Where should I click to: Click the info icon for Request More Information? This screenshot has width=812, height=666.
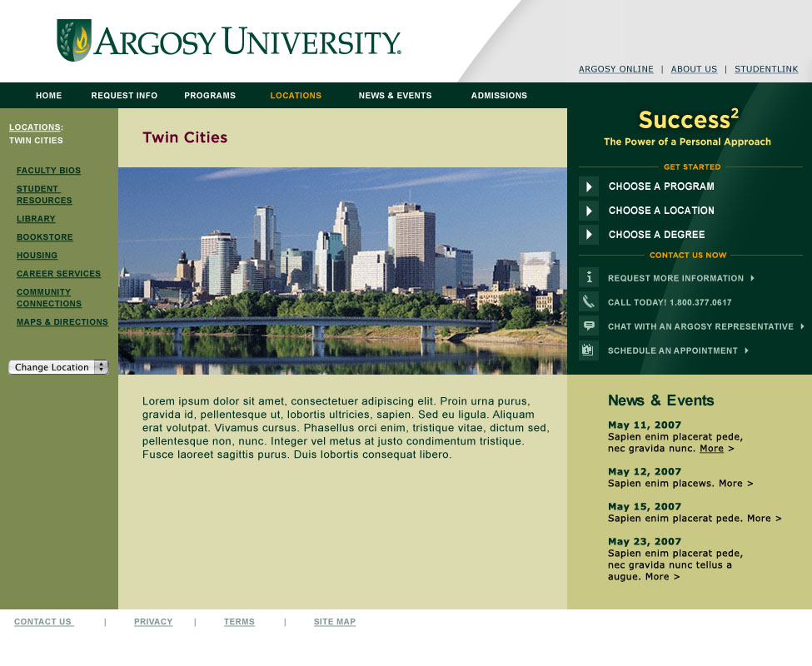(x=589, y=278)
